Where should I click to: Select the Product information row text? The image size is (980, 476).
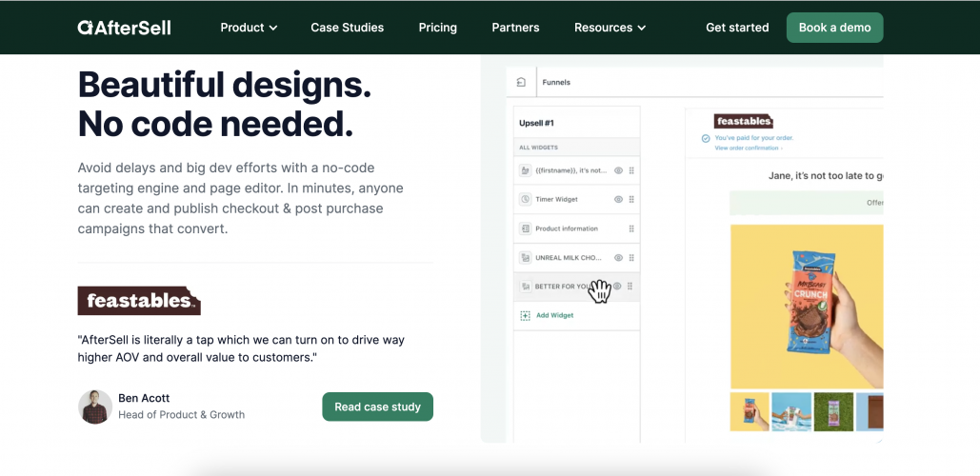567,228
